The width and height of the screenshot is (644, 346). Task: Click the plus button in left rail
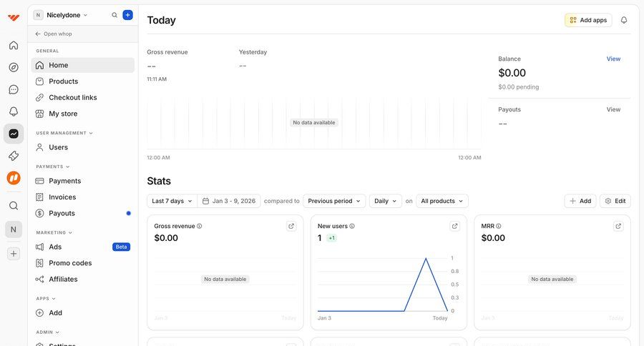[x=14, y=254]
